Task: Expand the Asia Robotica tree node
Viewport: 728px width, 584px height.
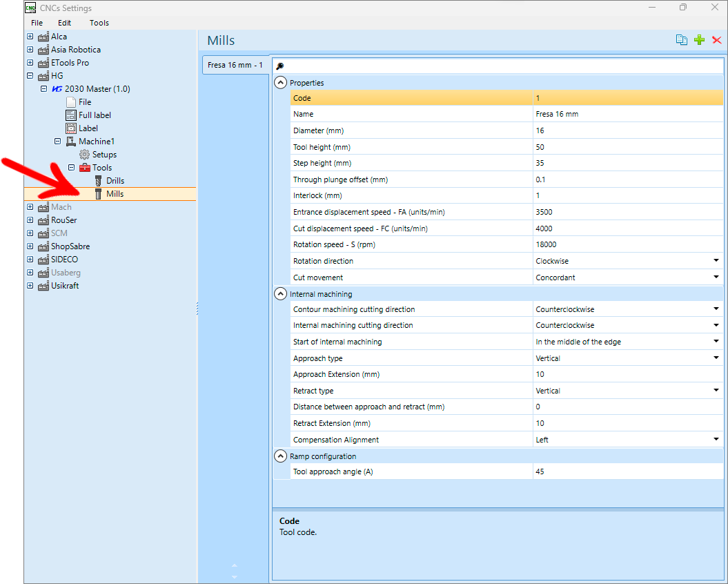Action: [x=30, y=49]
